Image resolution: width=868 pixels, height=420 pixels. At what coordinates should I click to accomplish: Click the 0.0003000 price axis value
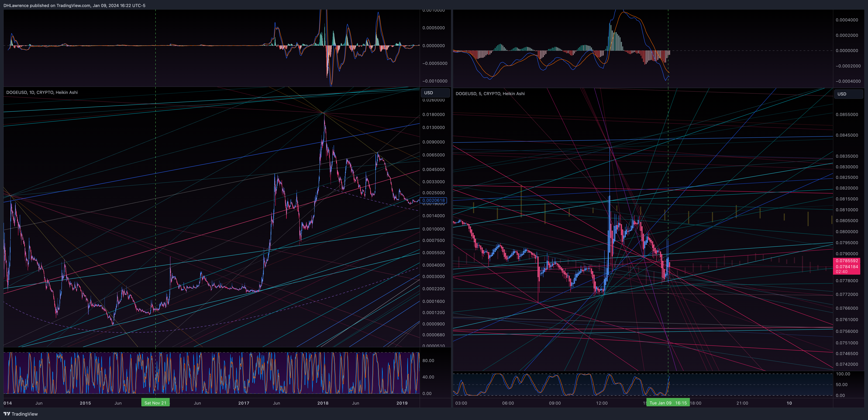(433, 276)
